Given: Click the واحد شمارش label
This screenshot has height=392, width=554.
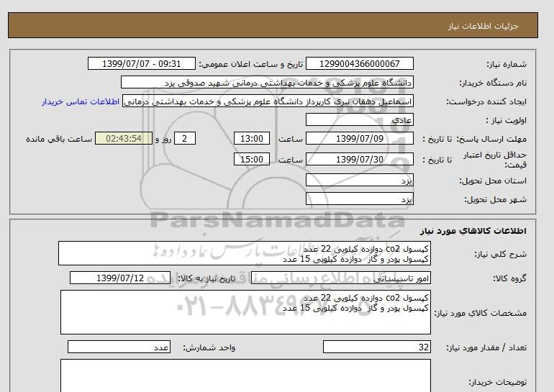Looking at the screenshot, I should (x=209, y=348).
